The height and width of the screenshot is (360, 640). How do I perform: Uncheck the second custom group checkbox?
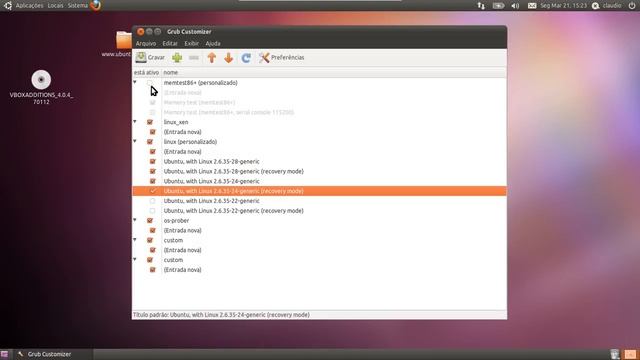click(x=150, y=260)
